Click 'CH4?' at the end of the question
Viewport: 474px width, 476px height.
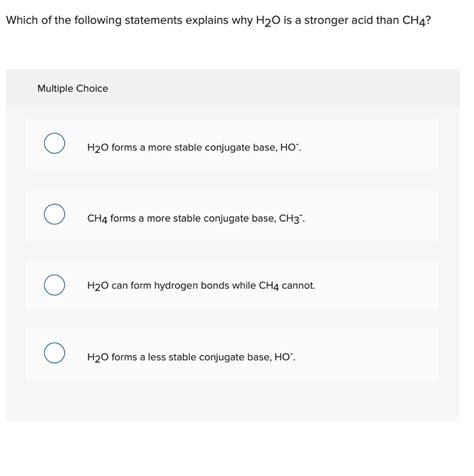click(416, 21)
